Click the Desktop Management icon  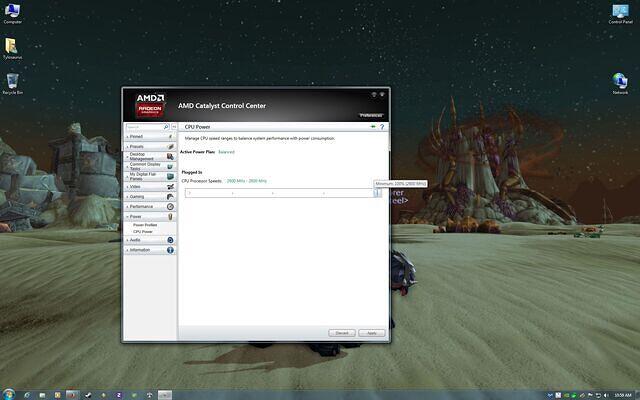pyautogui.click(x=170, y=156)
